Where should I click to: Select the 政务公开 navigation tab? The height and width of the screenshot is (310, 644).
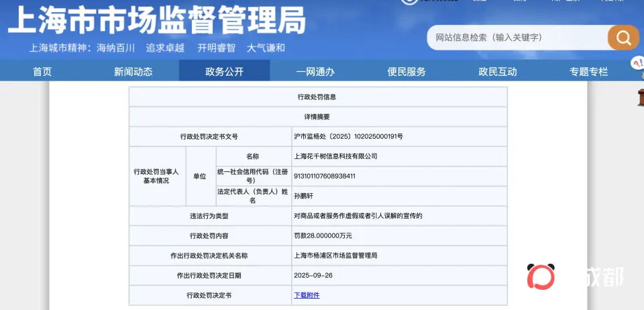pos(224,72)
